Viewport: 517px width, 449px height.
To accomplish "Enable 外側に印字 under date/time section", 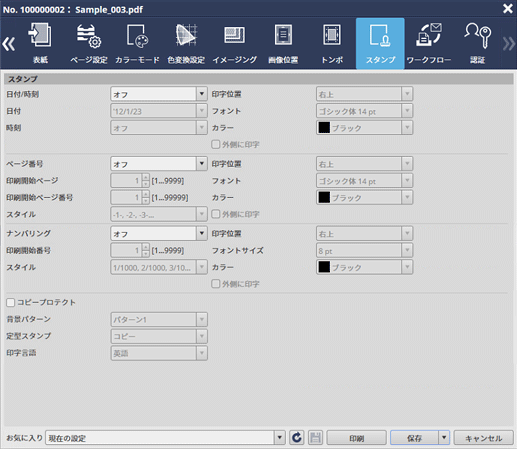I will [216, 144].
